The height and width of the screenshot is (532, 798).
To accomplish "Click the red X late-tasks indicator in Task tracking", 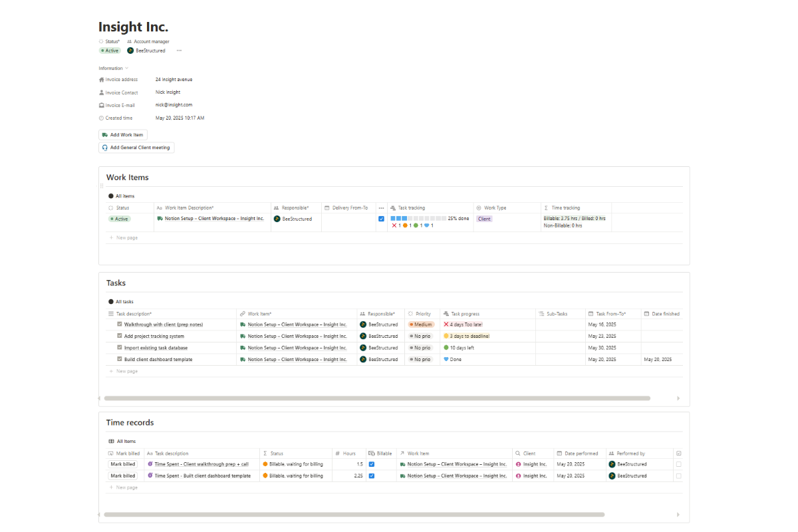I will click(x=394, y=225).
